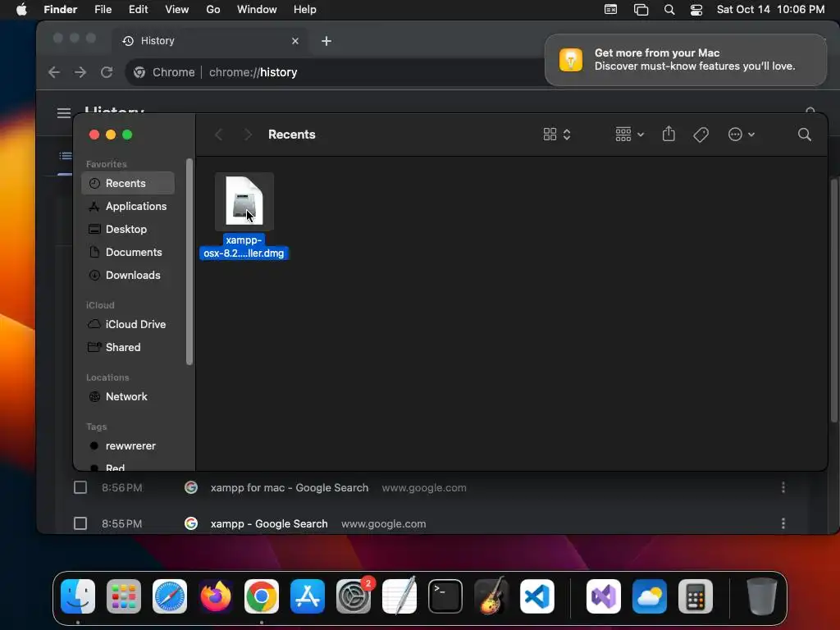This screenshot has height=630, width=840.
Task: Open the Edit menu
Action: tap(138, 10)
